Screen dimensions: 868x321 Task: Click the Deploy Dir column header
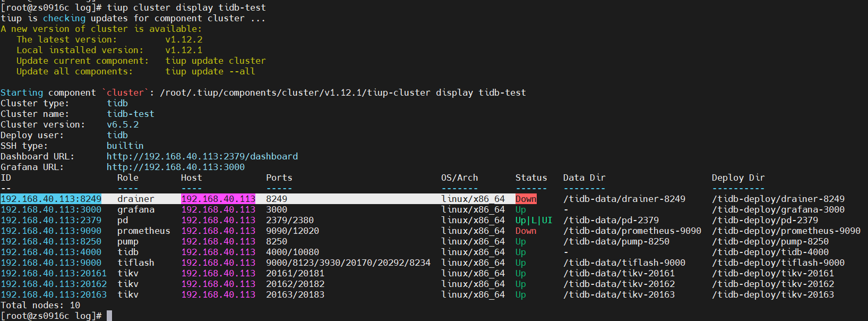[738, 178]
